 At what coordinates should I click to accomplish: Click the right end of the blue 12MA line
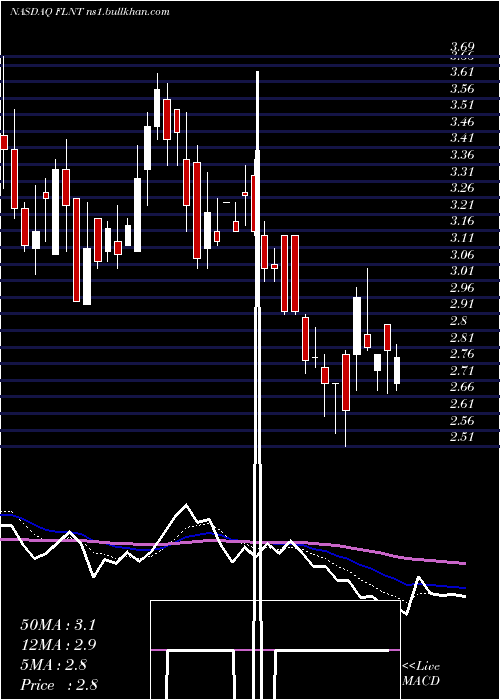tap(464, 588)
